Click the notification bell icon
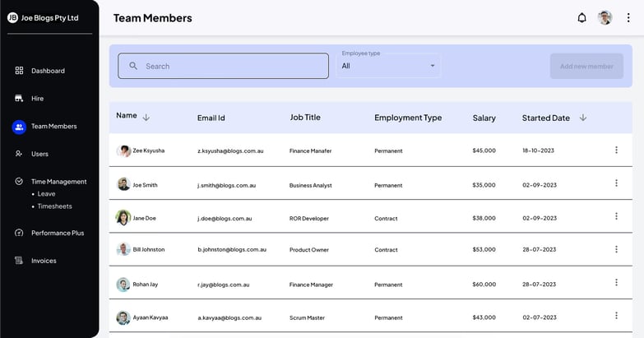This screenshot has height=338, width=644. tap(581, 18)
